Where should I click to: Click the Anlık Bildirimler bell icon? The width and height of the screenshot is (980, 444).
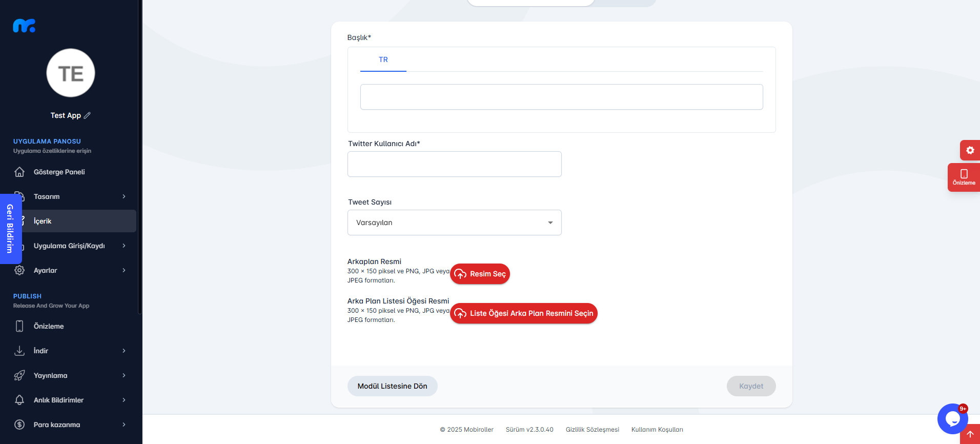coord(19,400)
